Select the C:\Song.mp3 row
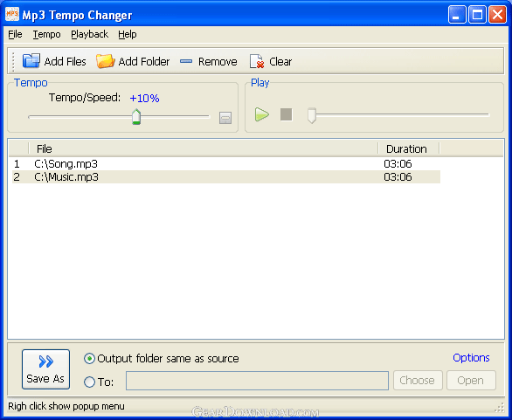This screenshot has width=512, height=420. [226, 163]
